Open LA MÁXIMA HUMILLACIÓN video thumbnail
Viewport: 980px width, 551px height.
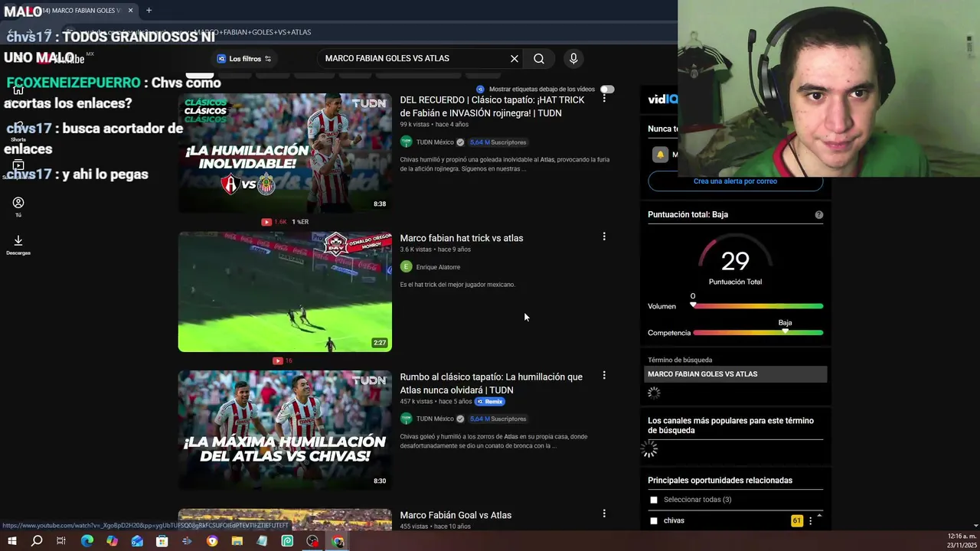pos(285,430)
